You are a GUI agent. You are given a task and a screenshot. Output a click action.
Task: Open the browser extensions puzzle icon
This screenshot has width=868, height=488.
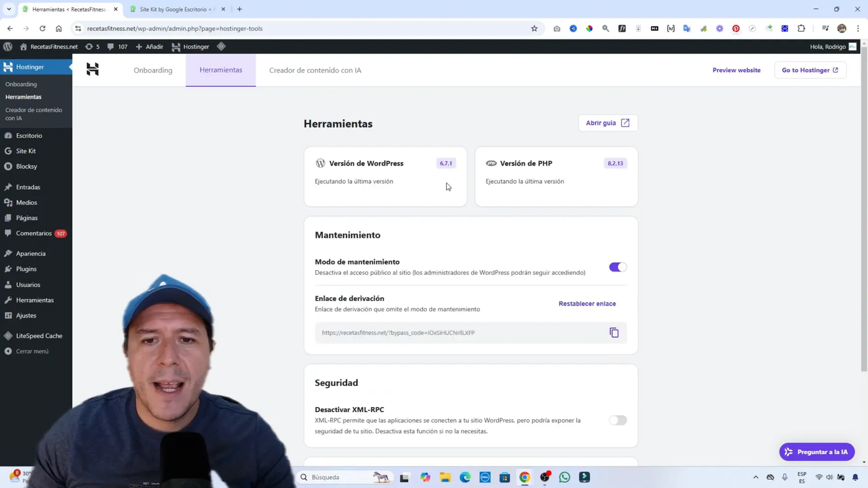[801, 29]
